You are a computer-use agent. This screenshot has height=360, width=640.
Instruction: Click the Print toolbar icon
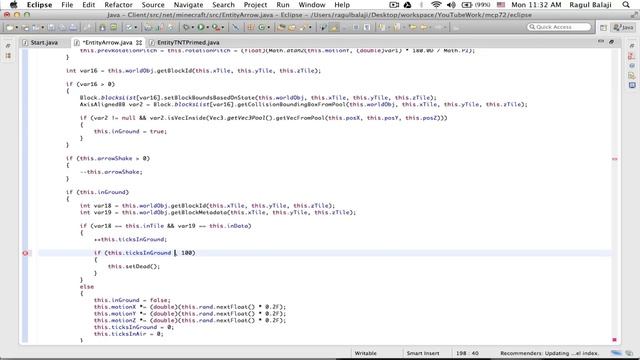73,27
